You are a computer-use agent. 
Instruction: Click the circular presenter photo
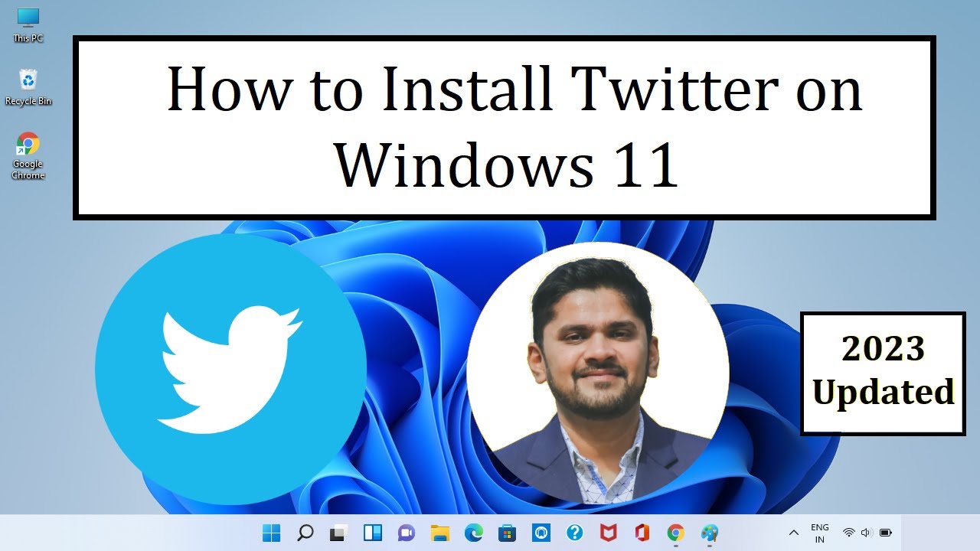click(598, 373)
